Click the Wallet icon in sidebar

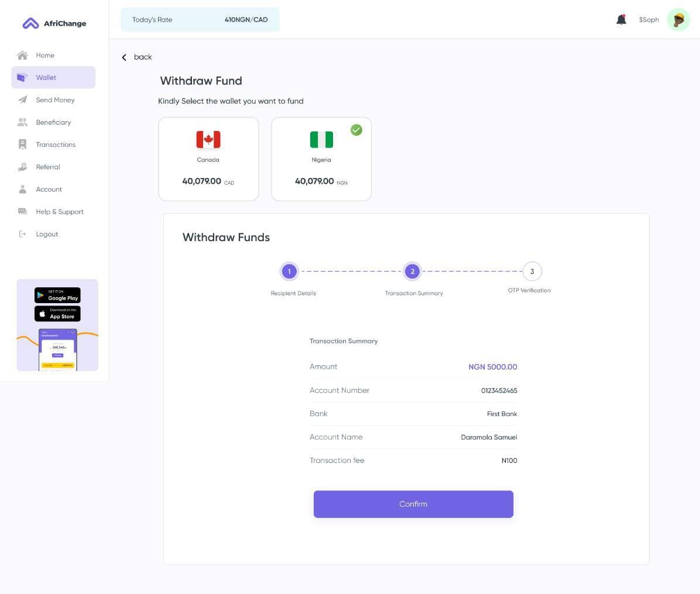tap(22, 78)
